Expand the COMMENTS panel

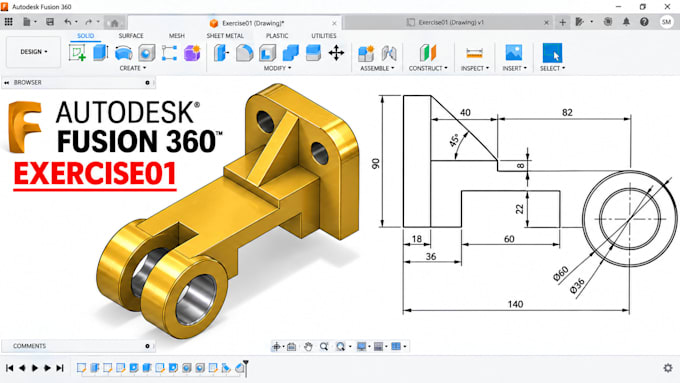click(147, 346)
